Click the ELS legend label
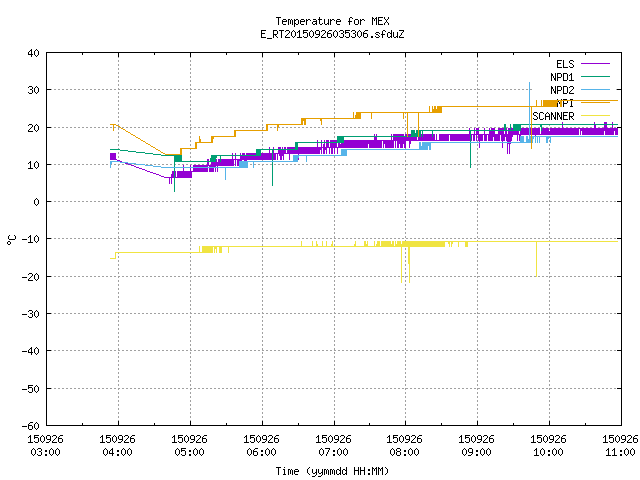The image size is (640, 480). (x=565, y=64)
